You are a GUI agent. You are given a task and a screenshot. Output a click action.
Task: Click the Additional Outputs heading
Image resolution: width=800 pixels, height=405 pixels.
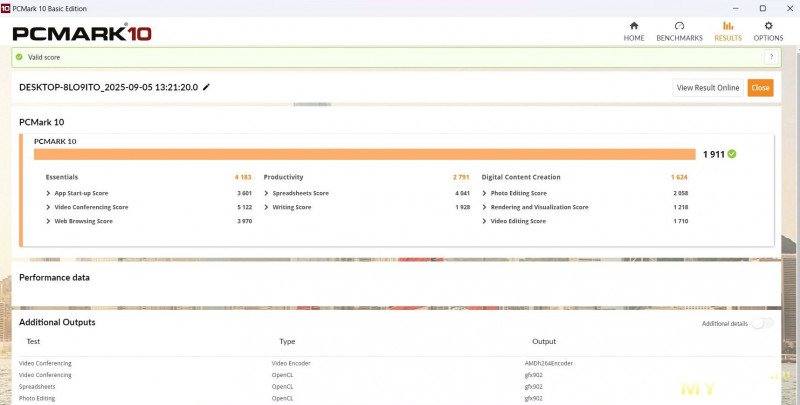pos(57,322)
